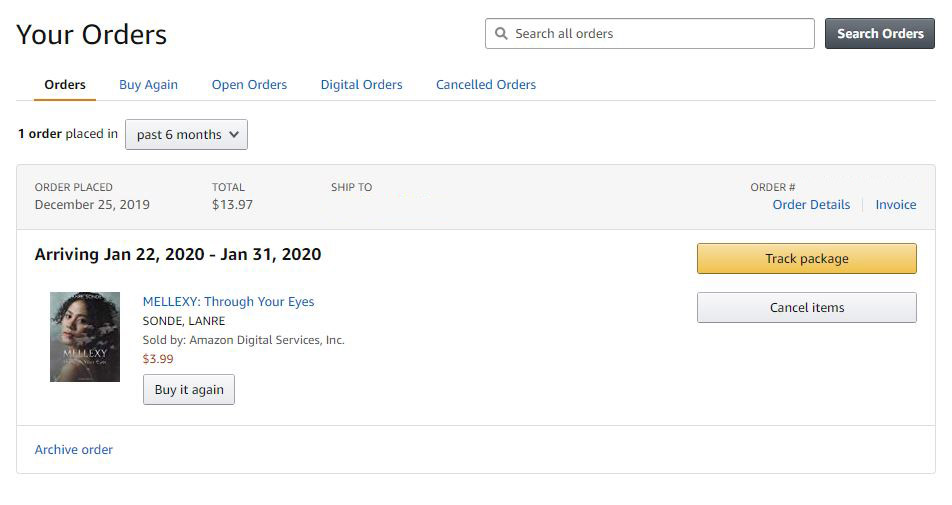Screen dimensions: 952x505
Task: Switch to the Buy Again tab
Action: point(148,85)
